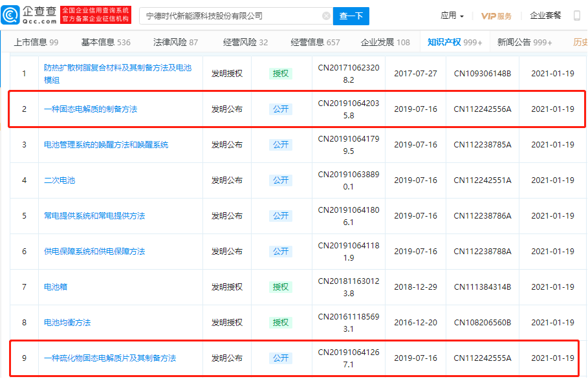Click the 企查查 (QCC) logo
The height and width of the screenshot is (379, 588).
[27, 13]
